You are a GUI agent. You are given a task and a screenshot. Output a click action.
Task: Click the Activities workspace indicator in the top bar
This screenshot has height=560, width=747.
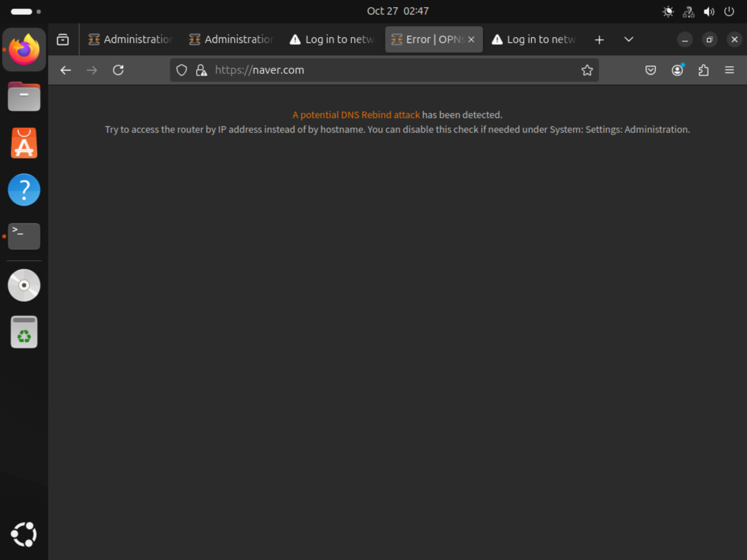[x=26, y=12]
